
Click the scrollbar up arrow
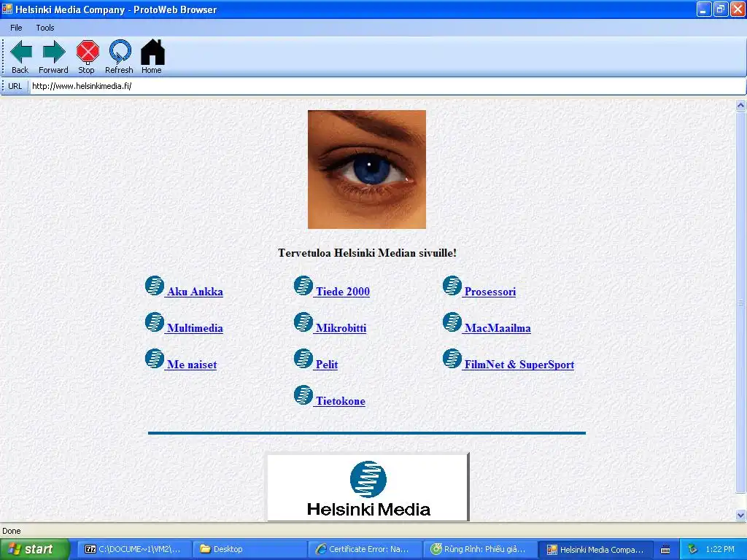pos(740,106)
